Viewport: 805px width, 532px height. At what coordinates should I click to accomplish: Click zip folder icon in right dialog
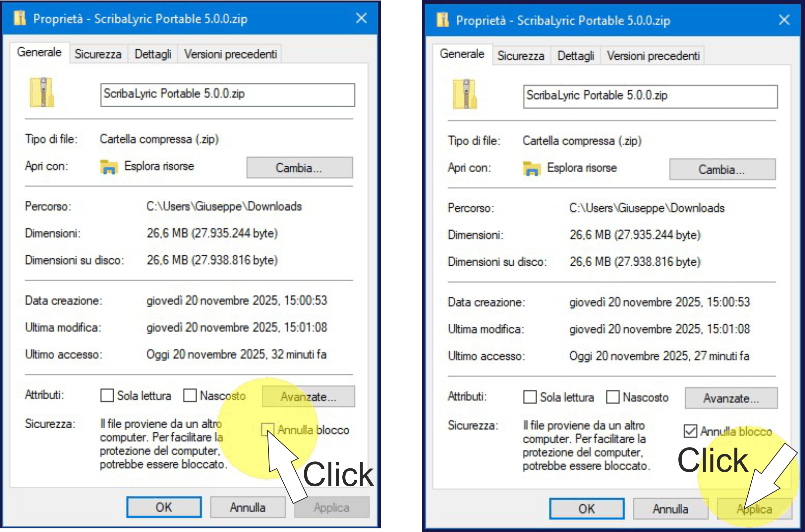(465, 94)
